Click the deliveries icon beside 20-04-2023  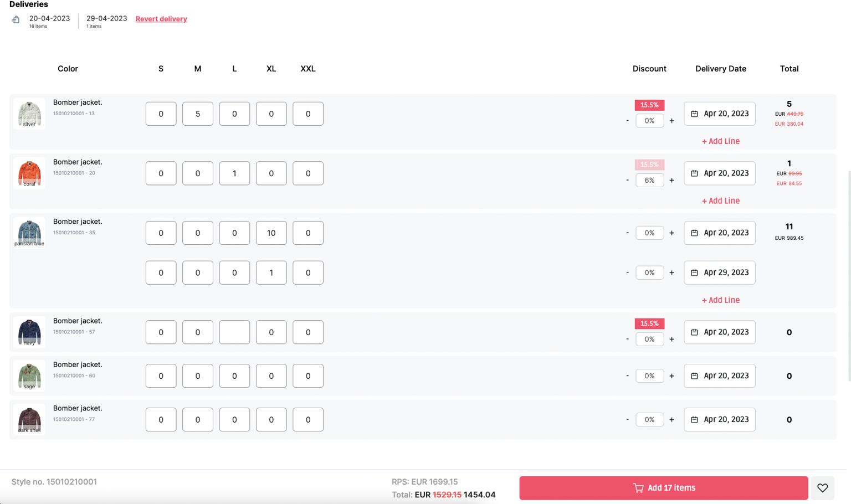pyautogui.click(x=16, y=20)
